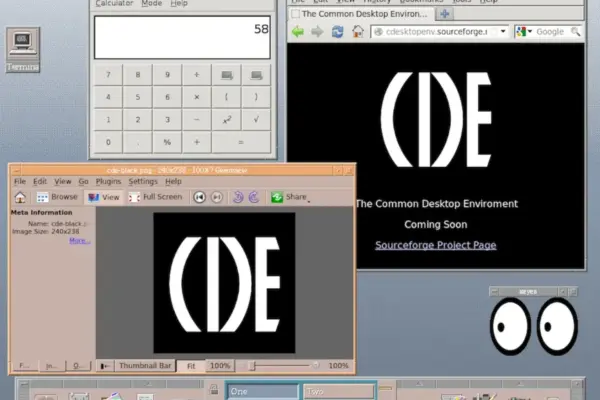Select The Common Desktop Environ... browser tab
This screenshot has width=600, height=400.
pos(361,14)
